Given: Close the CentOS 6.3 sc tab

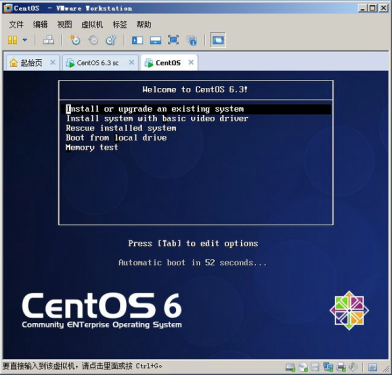Looking at the screenshot, I should click(132, 62).
